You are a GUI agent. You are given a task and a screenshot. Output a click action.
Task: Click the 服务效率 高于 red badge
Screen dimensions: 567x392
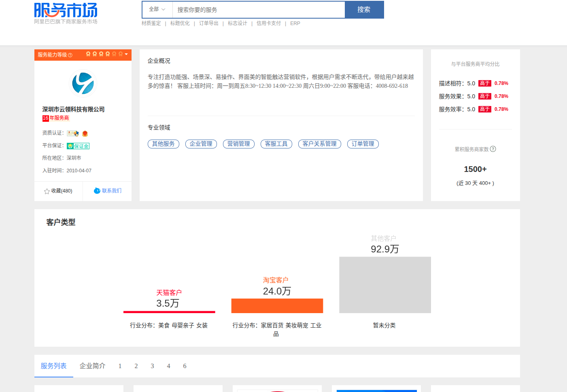pyautogui.click(x=485, y=109)
